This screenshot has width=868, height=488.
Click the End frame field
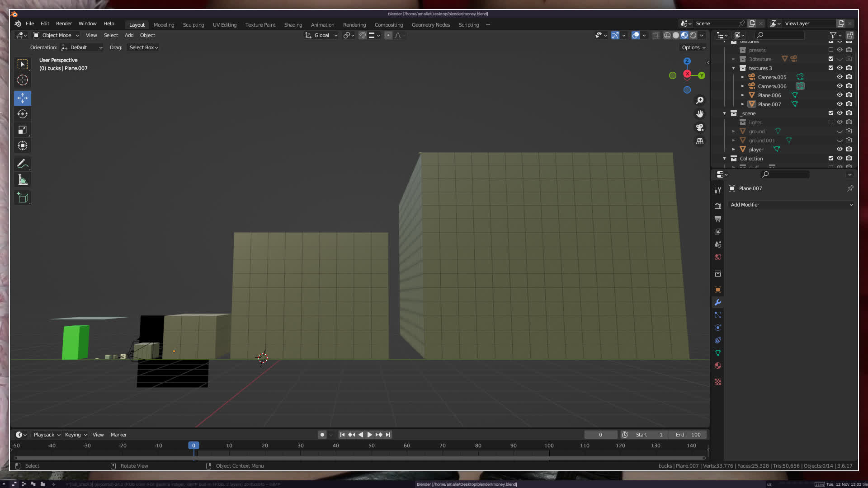pyautogui.click(x=688, y=435)
